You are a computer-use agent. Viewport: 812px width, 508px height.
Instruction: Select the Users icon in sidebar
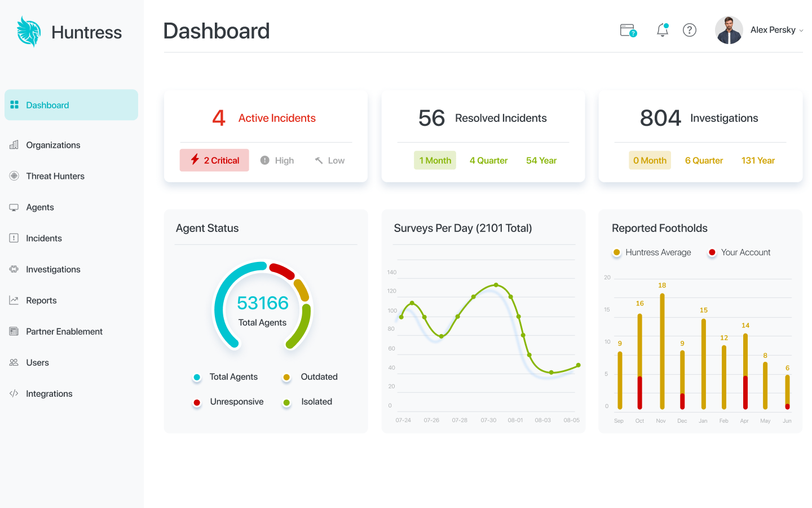click(14, 362)
